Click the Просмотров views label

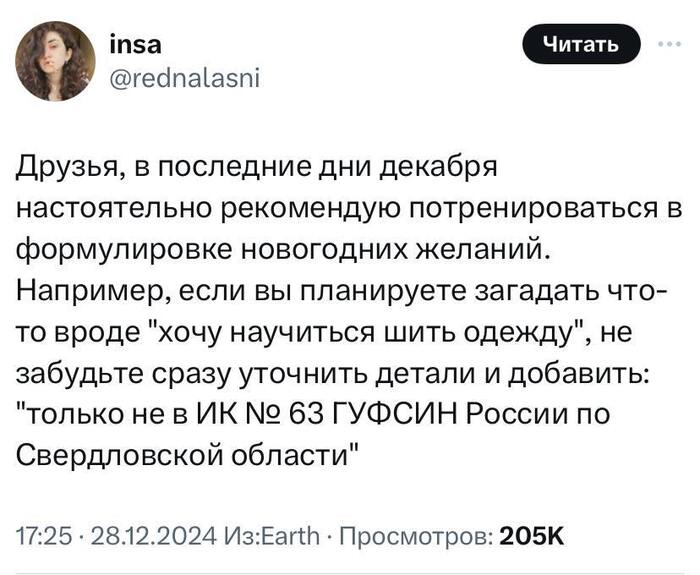(x=417, y=536)
